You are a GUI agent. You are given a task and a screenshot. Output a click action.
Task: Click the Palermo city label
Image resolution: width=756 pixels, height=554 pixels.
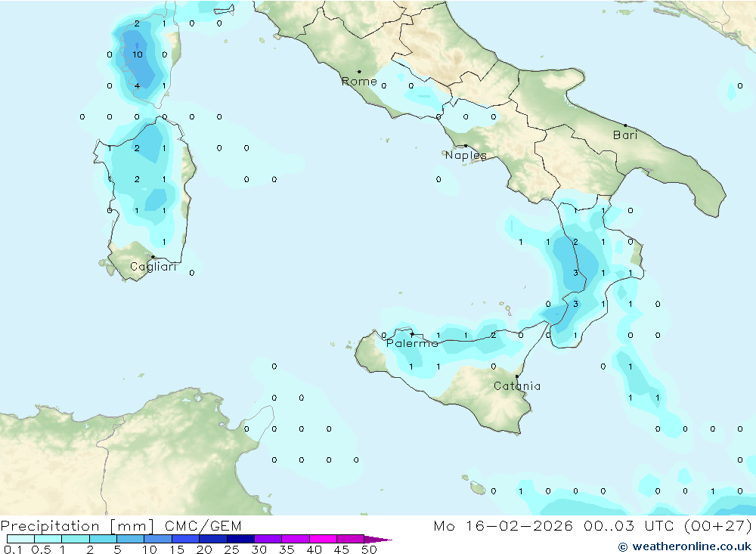412,343
